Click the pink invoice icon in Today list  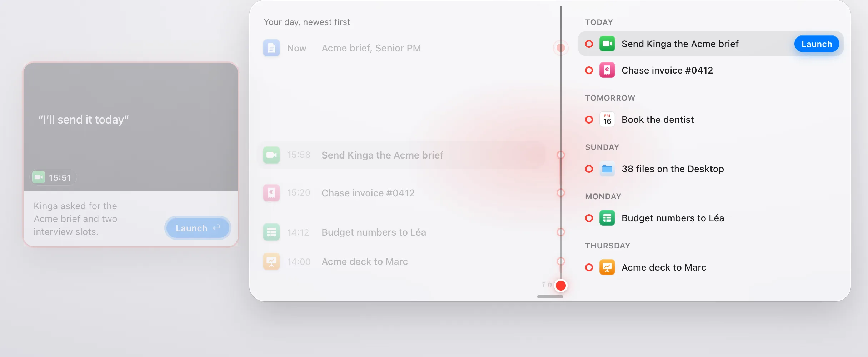click(x=607, y=70)
